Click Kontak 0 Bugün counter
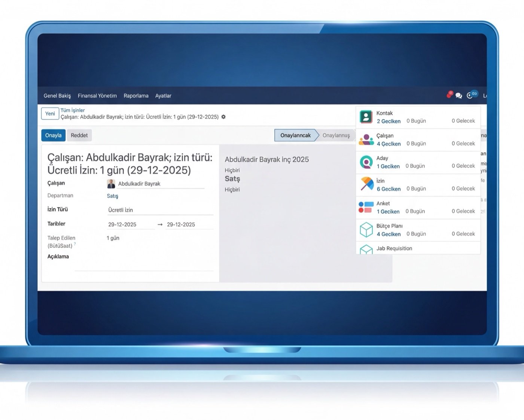The image size is (524, 420). pos(416,121)
